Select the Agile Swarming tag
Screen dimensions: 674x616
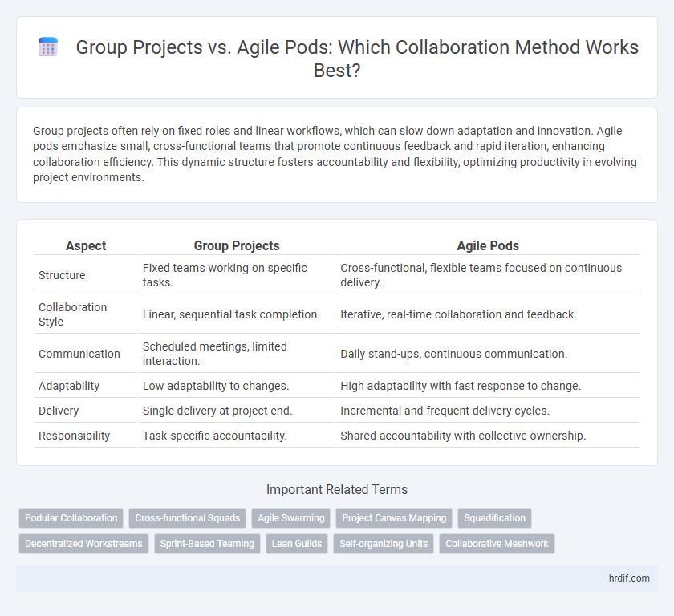[291, 518]
